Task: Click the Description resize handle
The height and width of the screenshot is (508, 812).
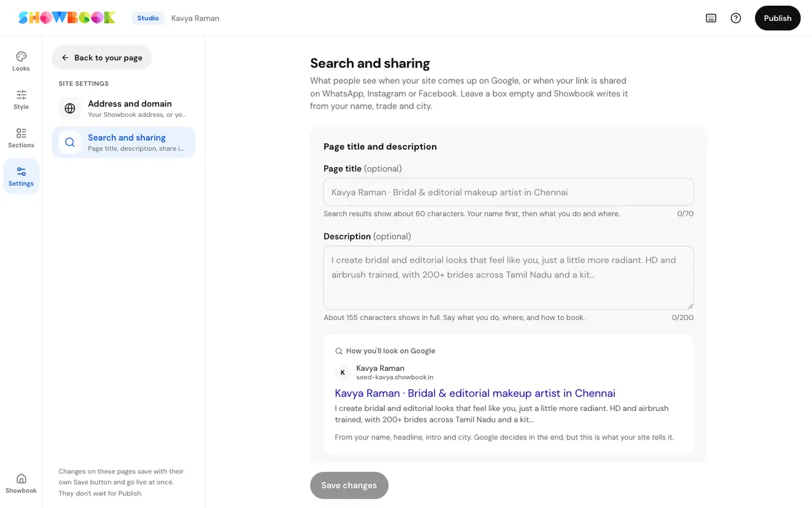Action: click(x=690, y=305)
